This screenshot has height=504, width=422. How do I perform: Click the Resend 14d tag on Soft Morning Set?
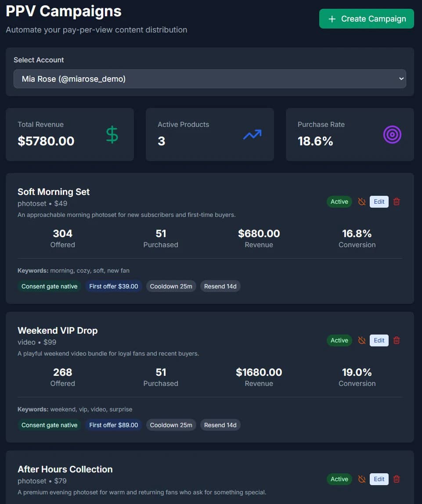(x=220, y=286)
